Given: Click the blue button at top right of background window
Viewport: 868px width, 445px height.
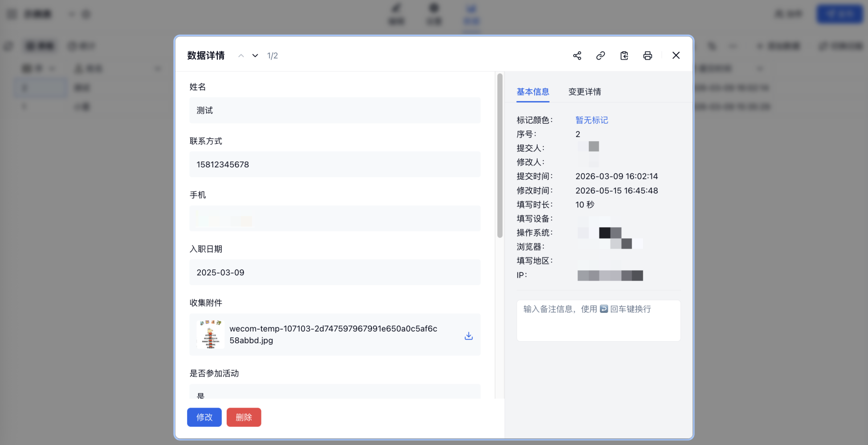Looking at the screenshot, I should coord(839,14).
